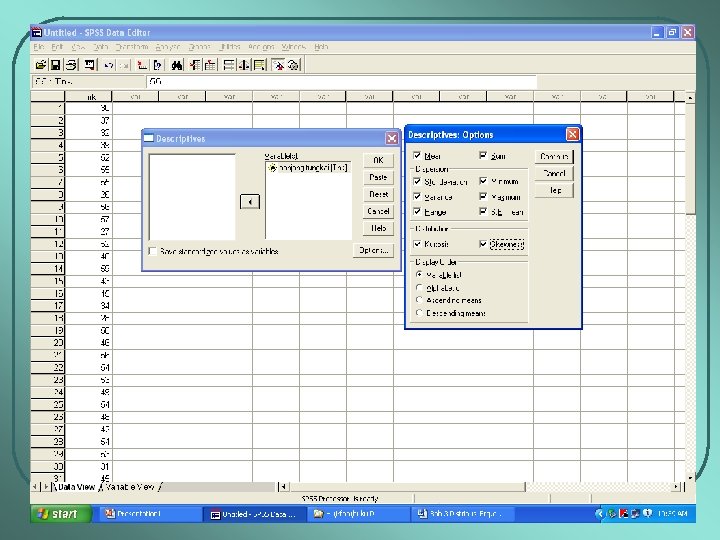Enable Save standardized values as variables
The height and width of the screenshot is (540, 720).
tap(152, 251)
